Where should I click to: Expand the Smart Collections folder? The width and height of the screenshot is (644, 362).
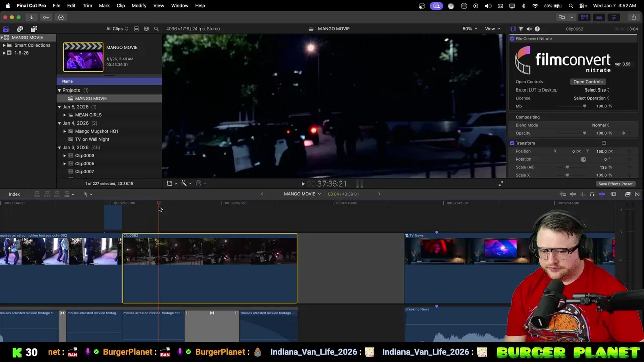tap(4, 45)
